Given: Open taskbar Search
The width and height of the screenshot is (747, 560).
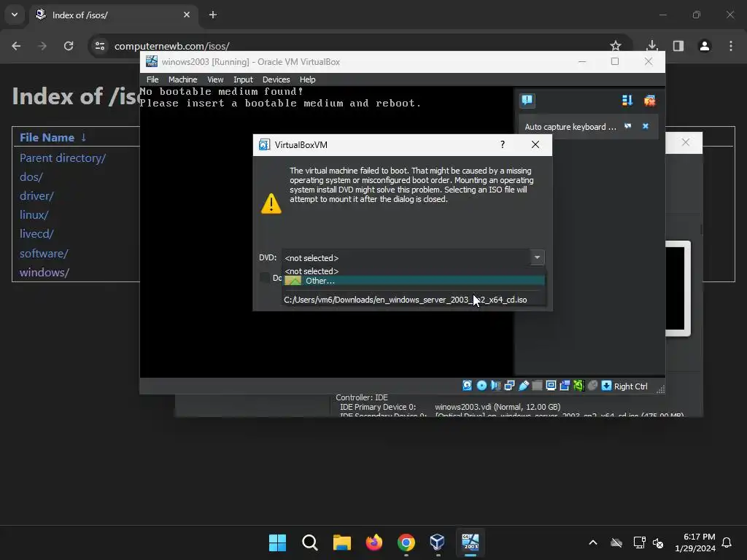Looking at the screenshot, I should [x=309, y=542].
